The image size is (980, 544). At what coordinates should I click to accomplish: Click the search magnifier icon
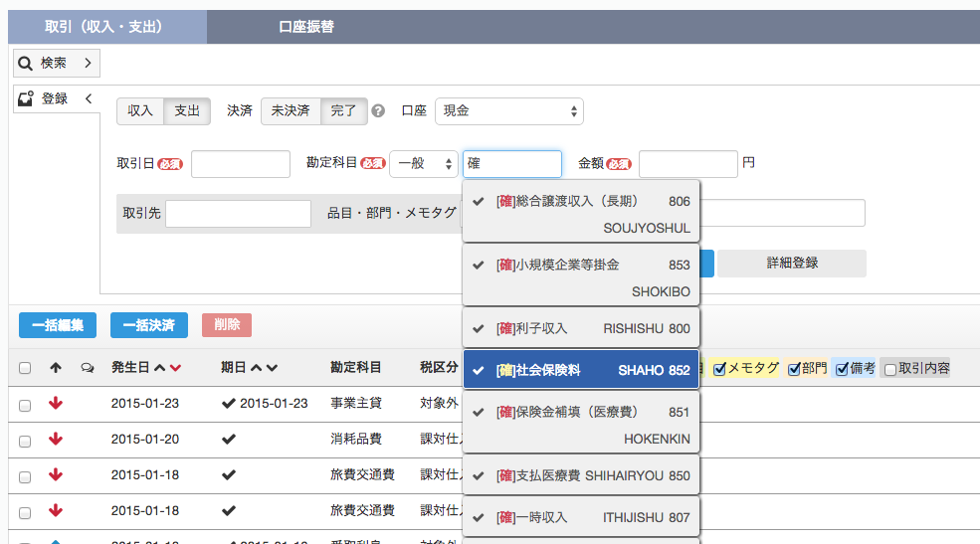(x=26, y=64)
